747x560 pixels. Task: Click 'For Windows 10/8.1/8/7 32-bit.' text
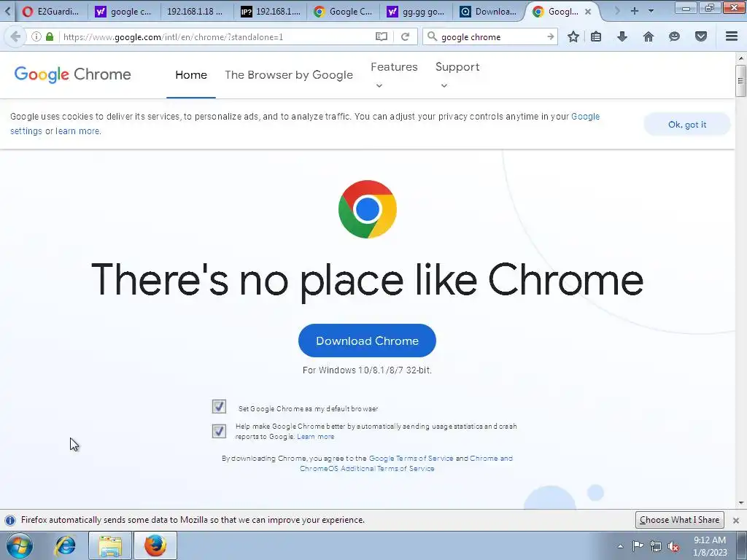pos(367,370)
